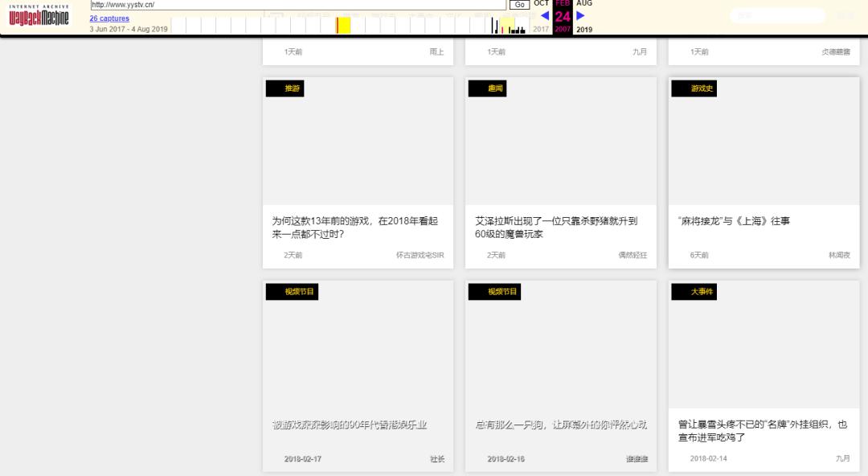Select the 游戏史 category tag

(x=694, y=88)
